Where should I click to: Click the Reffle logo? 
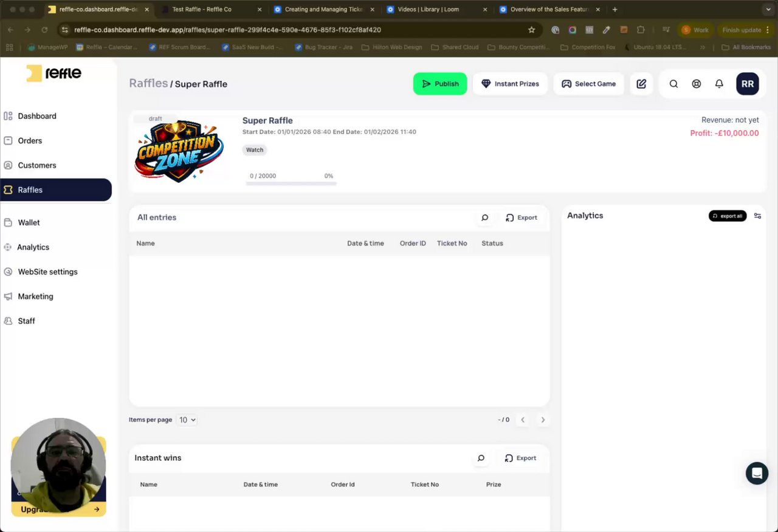[53, 73]
